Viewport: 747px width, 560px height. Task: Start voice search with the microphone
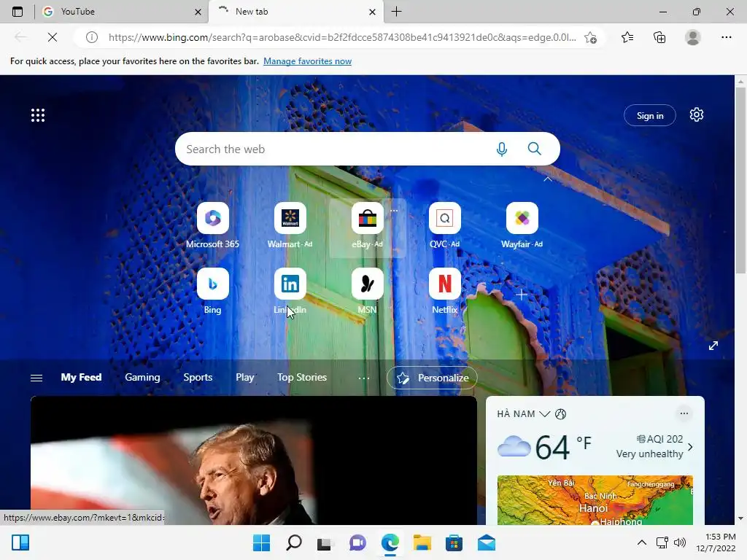pos(501,149)
